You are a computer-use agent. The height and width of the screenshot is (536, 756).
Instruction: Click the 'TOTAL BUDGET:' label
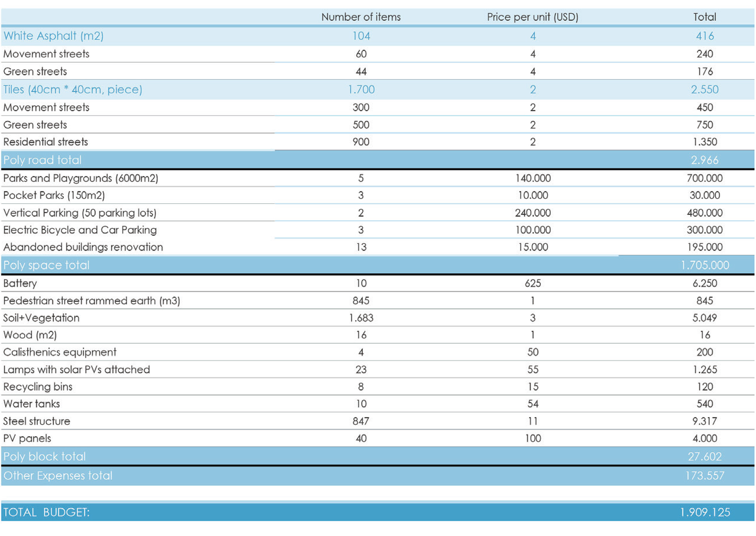46,512
